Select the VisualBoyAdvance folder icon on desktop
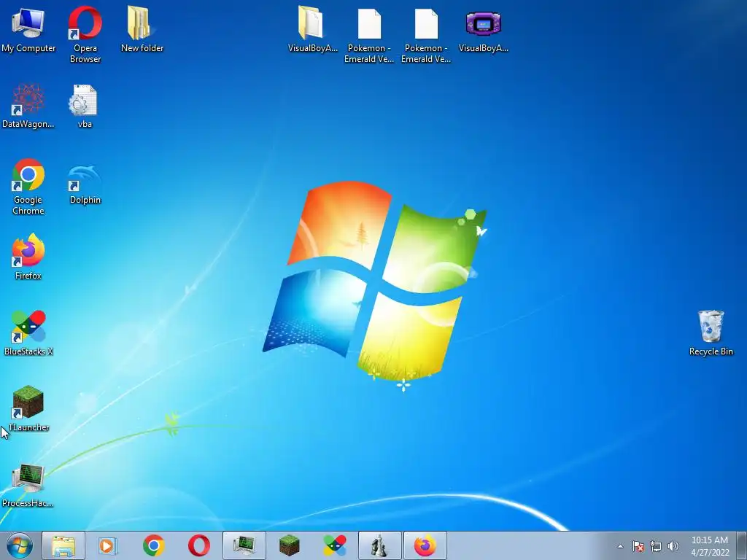 (x=312, y=29)
